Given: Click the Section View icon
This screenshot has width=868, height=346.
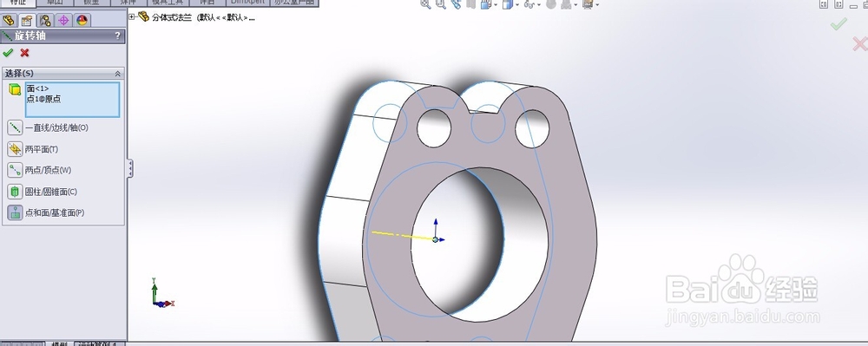Looking at the screenshot, I should click(x=470, y=3).
